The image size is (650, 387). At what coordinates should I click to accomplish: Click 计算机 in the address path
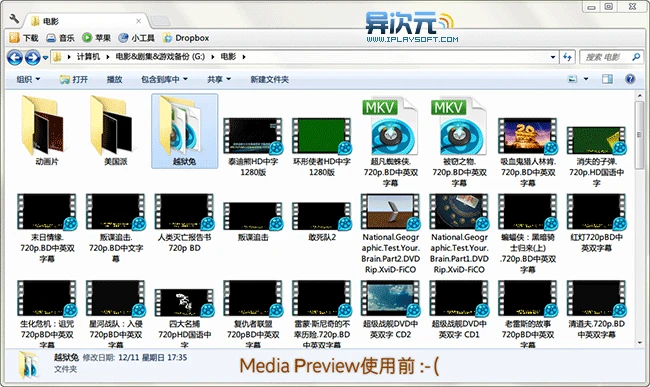pyautogui.click(x=88, y=57)
